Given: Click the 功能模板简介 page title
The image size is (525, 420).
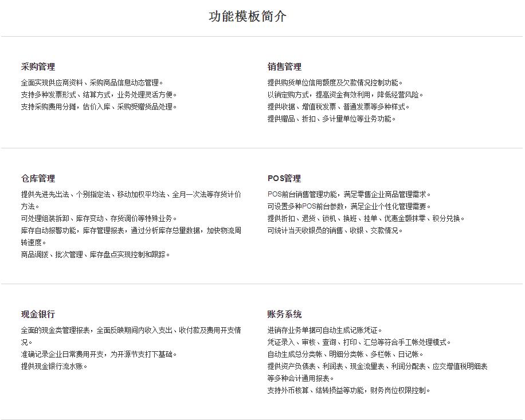Looking at the screenshot, I should (x=247, y=17).
